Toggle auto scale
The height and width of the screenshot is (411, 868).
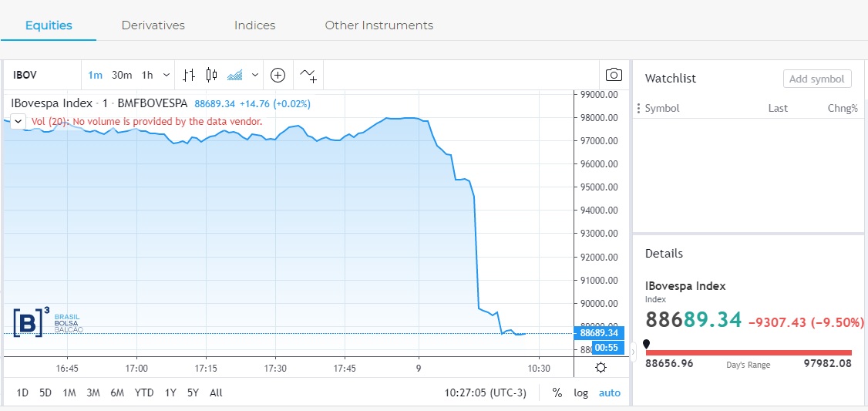(x=610, y=392)
